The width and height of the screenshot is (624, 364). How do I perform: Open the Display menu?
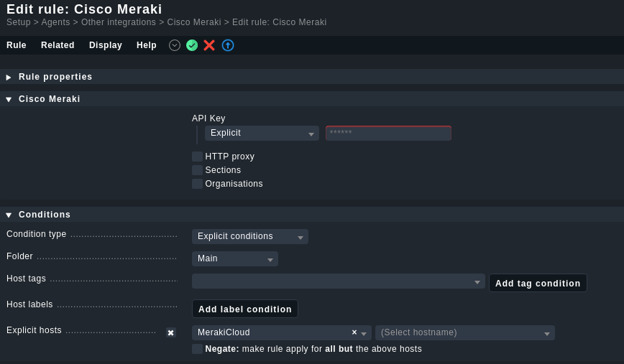tap(106, 45)
